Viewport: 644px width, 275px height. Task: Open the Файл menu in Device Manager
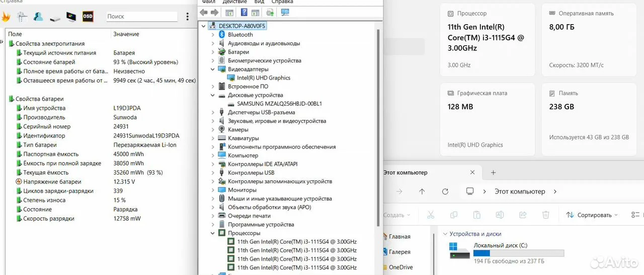coord(208,2)
